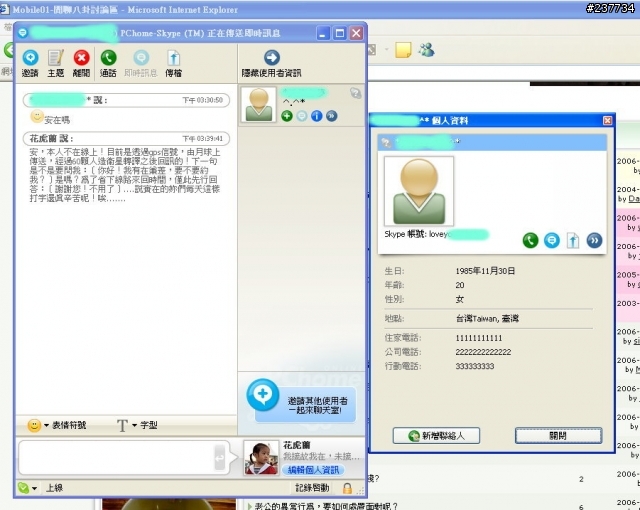Click blue chat icon in profile window
This screenshot has height=510, width=640.
click(552, 240)
